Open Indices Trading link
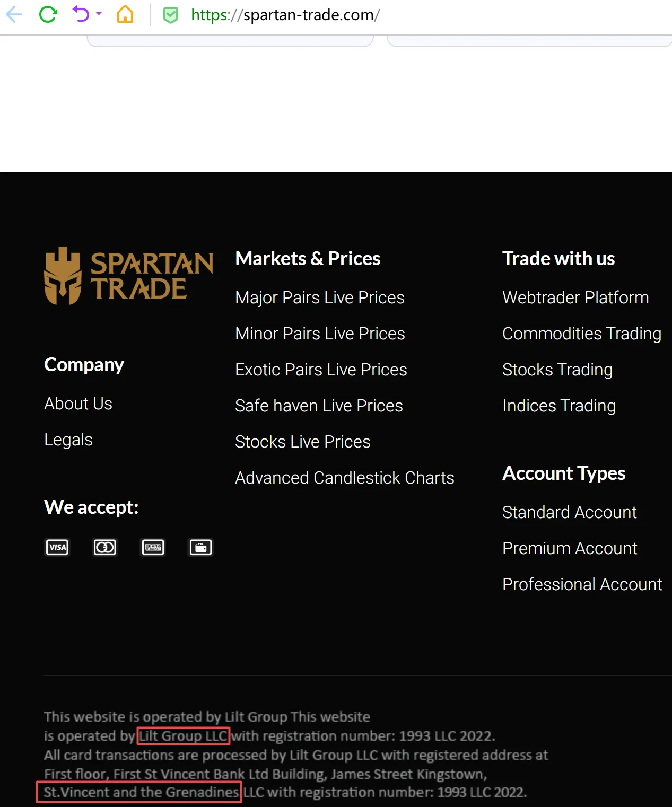The height and width of the screenshot is (807, 672). 559,406
